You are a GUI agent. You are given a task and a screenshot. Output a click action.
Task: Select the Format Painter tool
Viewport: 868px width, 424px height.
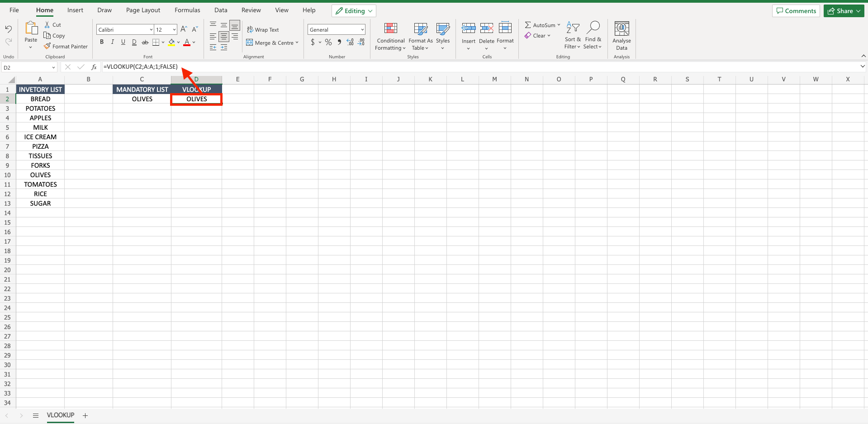tap(66, 46)
